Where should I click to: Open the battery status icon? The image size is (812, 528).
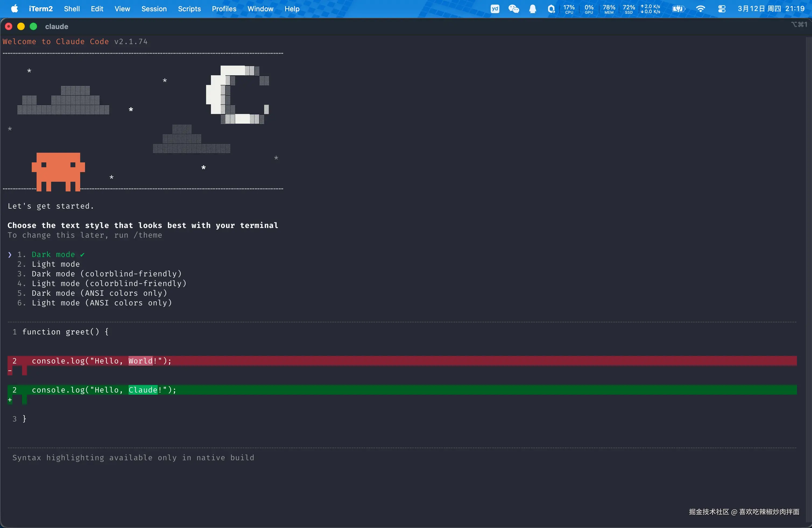click(x=678, y=9)
